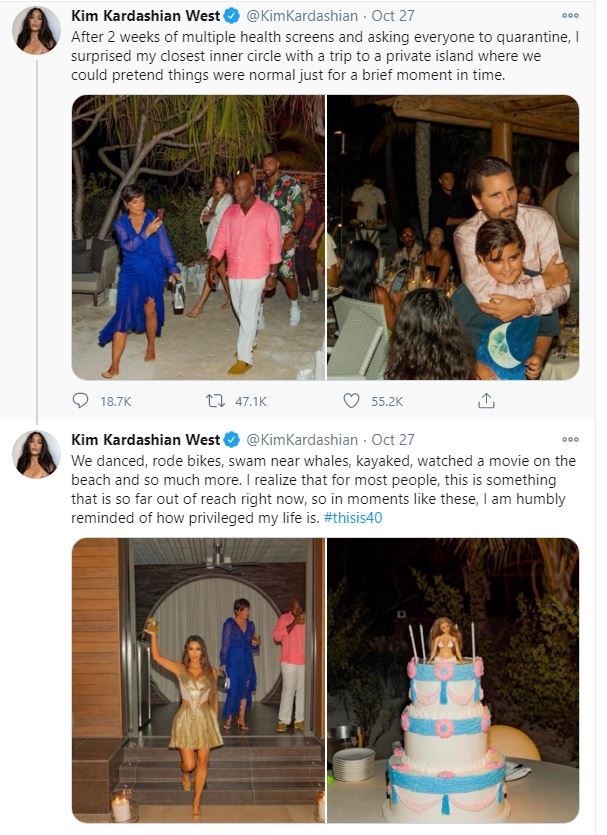The image size is (607, 835).
Task: Open the #thisis40 hashtag link
Action: click(x=353, y=518)
